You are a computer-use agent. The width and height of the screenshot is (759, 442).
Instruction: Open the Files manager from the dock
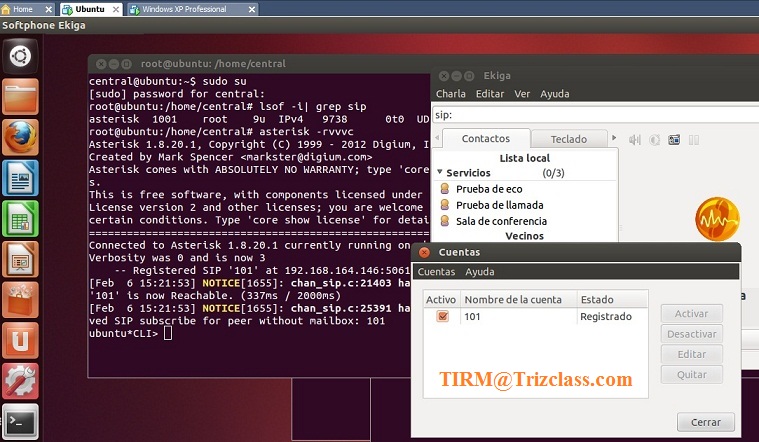[x=20, y=97]
